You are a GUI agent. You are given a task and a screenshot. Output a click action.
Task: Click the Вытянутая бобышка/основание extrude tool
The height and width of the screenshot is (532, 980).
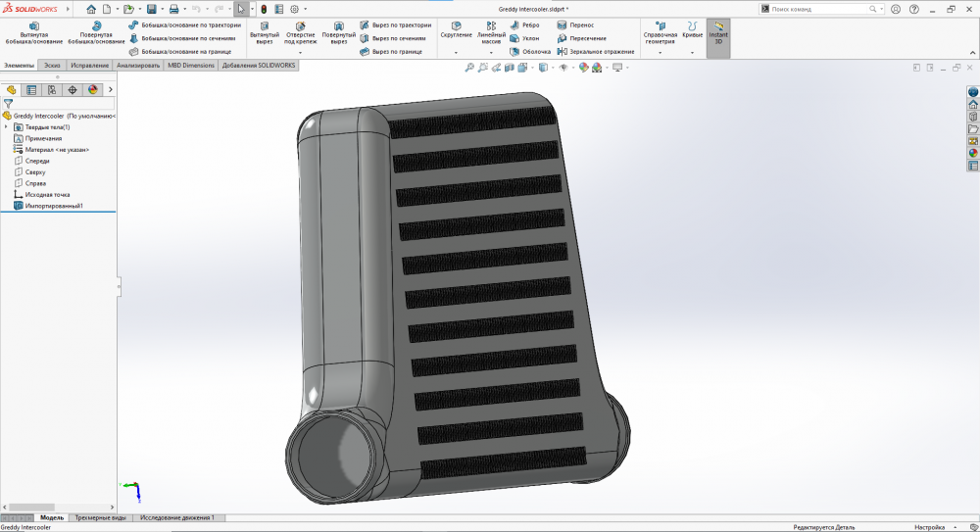[33, 32]
